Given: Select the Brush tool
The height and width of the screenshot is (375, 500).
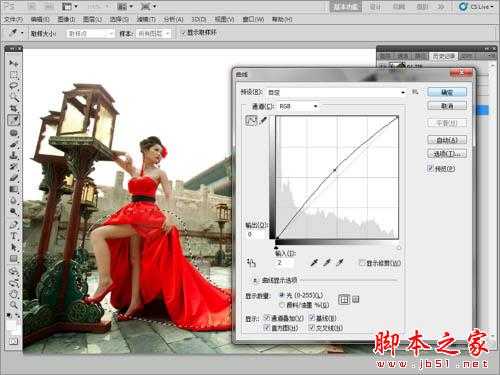Looking at the screenshot, I should (x=14, y=144).
